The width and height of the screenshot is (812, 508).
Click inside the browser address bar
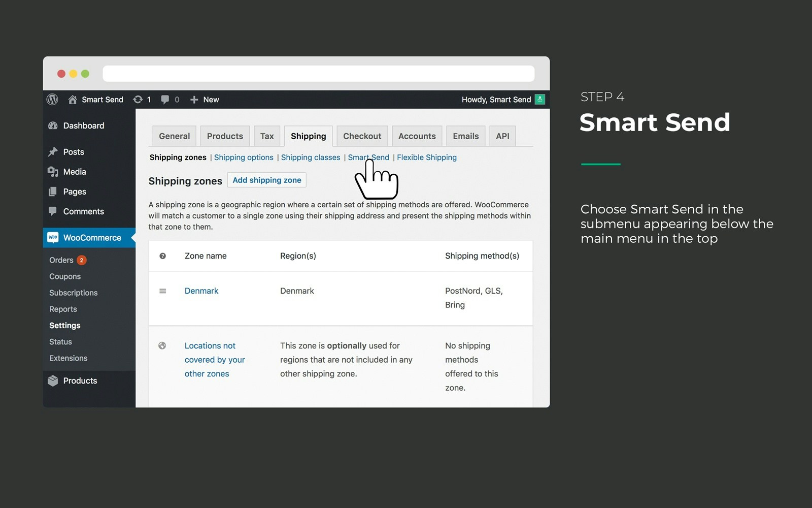pyautogui.click(x=318, y=73)
